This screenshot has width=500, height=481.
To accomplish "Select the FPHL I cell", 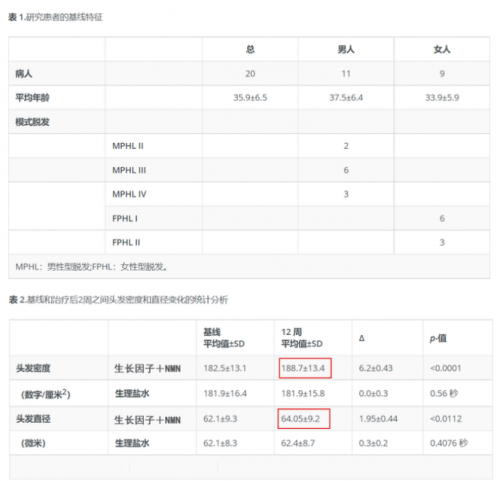I will pyautogui.click(x=125, y=219).
